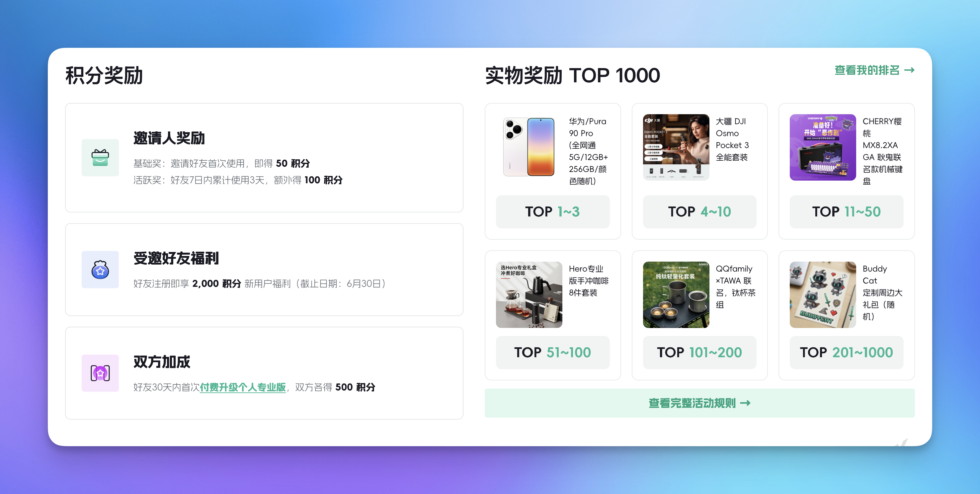Open the Hero coffee set thumbnail
980x494 pixels.
(x=529, y=294)
